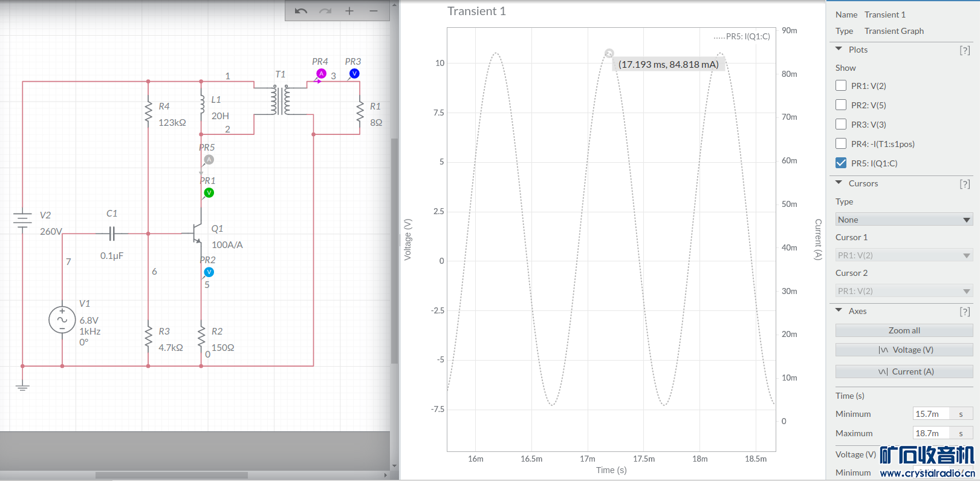Viewport: 980px width, 481px height.
Task: Click the seconds unit beside Time Minimum
Action: click(961, 414)
